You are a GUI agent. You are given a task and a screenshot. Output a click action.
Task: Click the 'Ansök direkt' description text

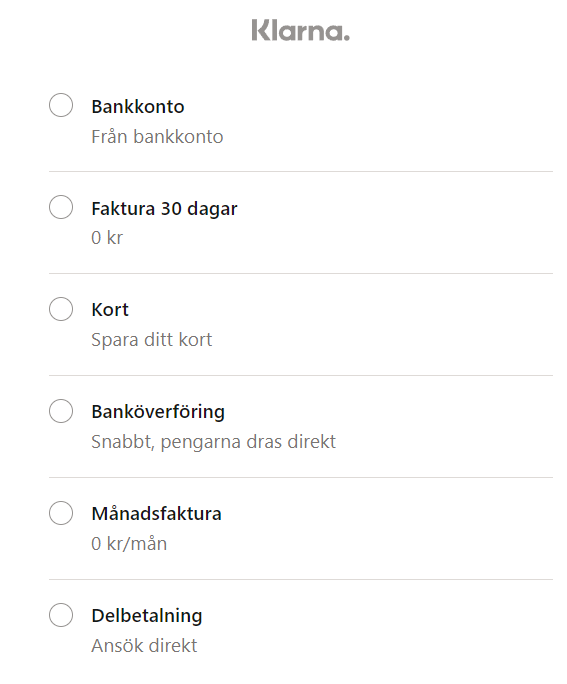(x=144, y=646)
